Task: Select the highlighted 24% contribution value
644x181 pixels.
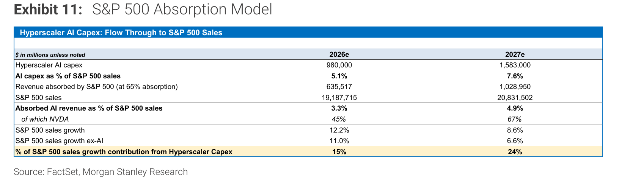Action: [x=515, y=152]
